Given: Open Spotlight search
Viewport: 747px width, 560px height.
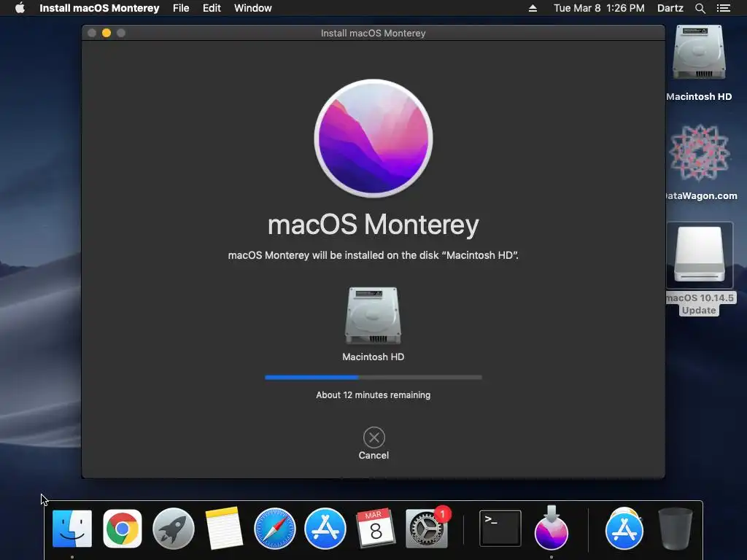Looking at the screenshot, I should [x=700, y=8].
